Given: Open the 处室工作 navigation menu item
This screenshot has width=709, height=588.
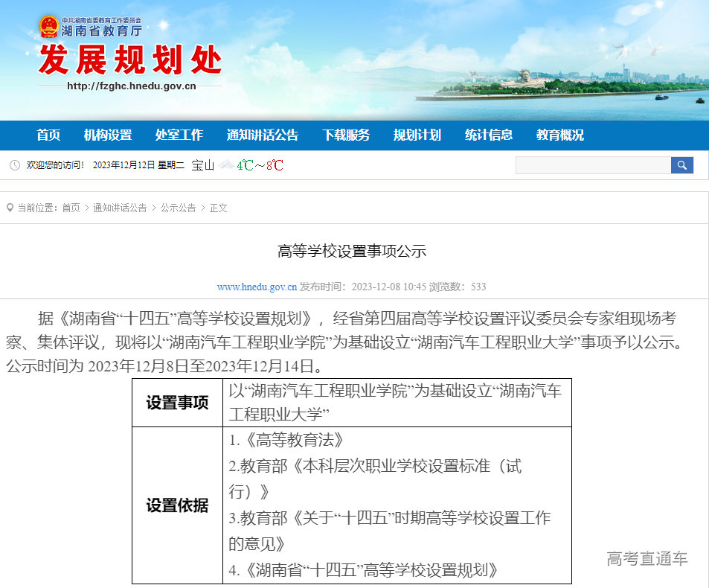Looking at the screenshot, I should tap(179, 135).
